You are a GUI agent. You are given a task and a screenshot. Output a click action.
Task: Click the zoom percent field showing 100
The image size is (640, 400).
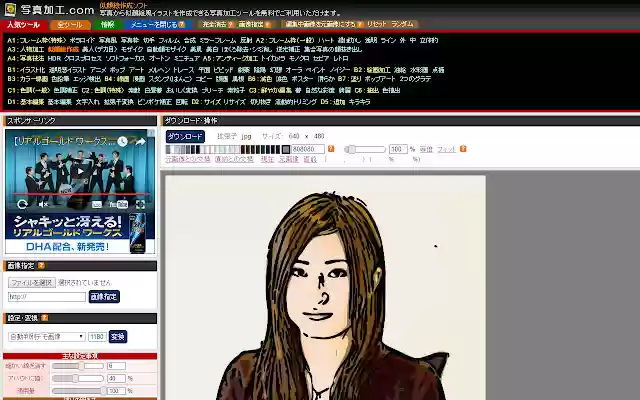coord(398,149)
